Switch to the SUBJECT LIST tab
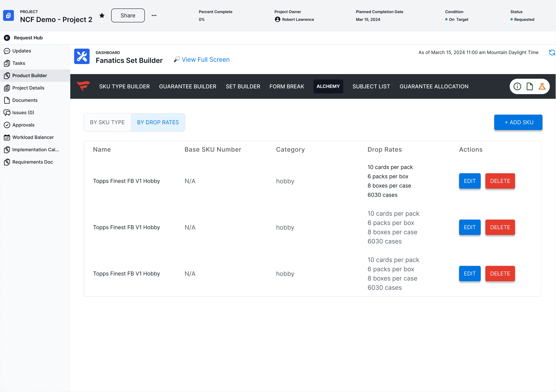The image size is (556, 392). tap(371, 86)
